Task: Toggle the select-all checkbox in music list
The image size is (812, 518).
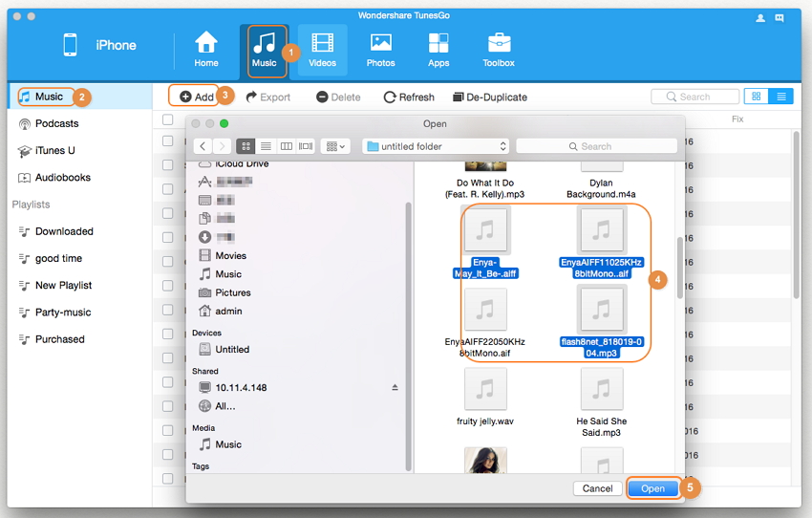Action: pyautogui.click(x=168, y=119)
